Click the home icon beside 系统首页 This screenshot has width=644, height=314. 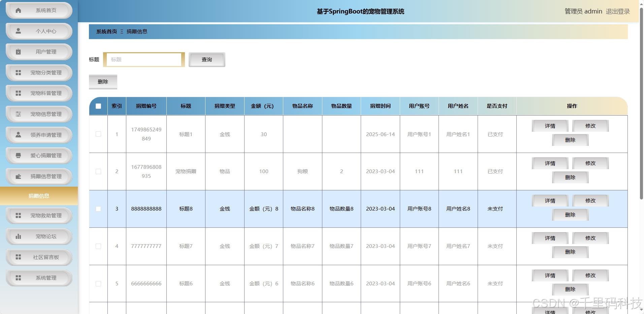(19, 10)
